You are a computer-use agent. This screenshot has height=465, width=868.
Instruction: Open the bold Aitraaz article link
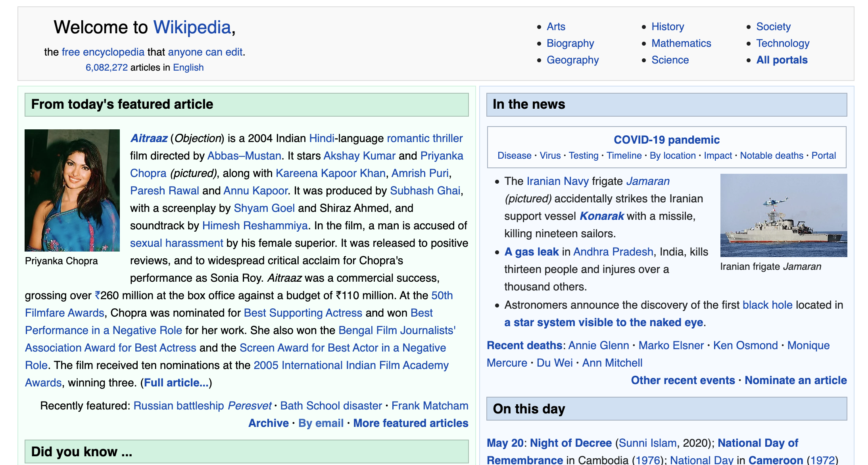tap(149, 138)
